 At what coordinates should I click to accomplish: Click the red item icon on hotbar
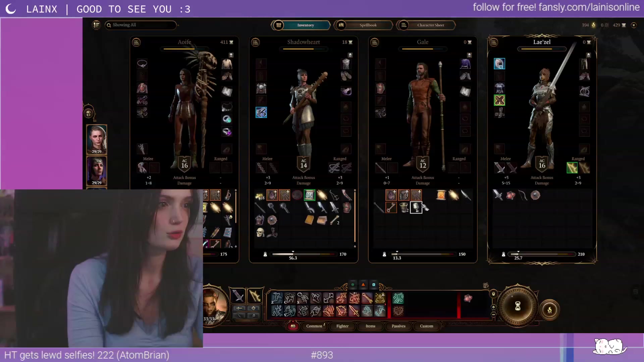[468, 298]
